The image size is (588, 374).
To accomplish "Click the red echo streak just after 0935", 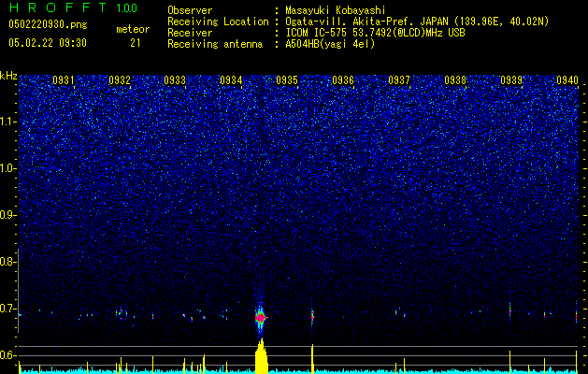I will [x=312, y=316].
